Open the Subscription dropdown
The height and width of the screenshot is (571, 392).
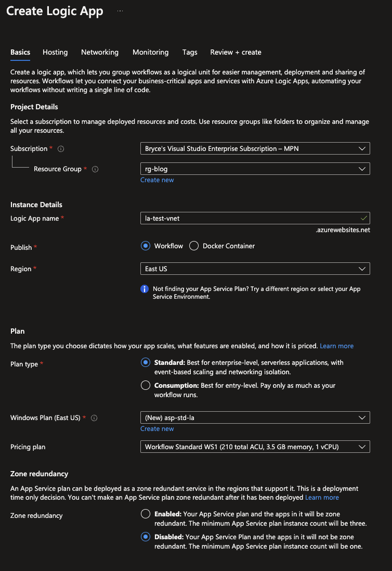point(255,149)
